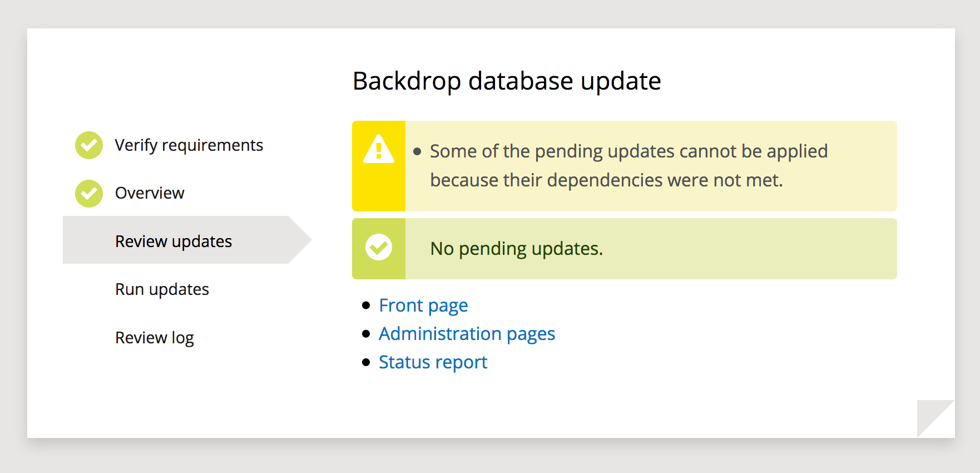
Task: Select the Overview step label
Action: (150, 193)
